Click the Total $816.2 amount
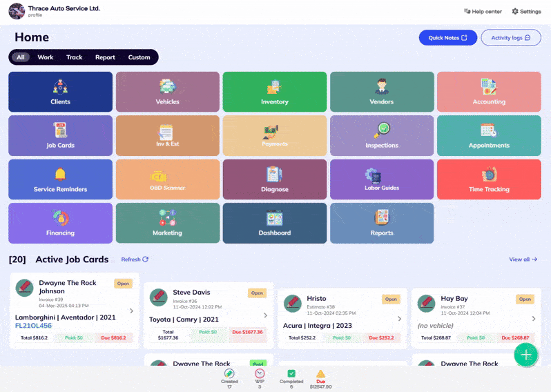This screenshot has height=392, width=551. [x=34, y=338]
